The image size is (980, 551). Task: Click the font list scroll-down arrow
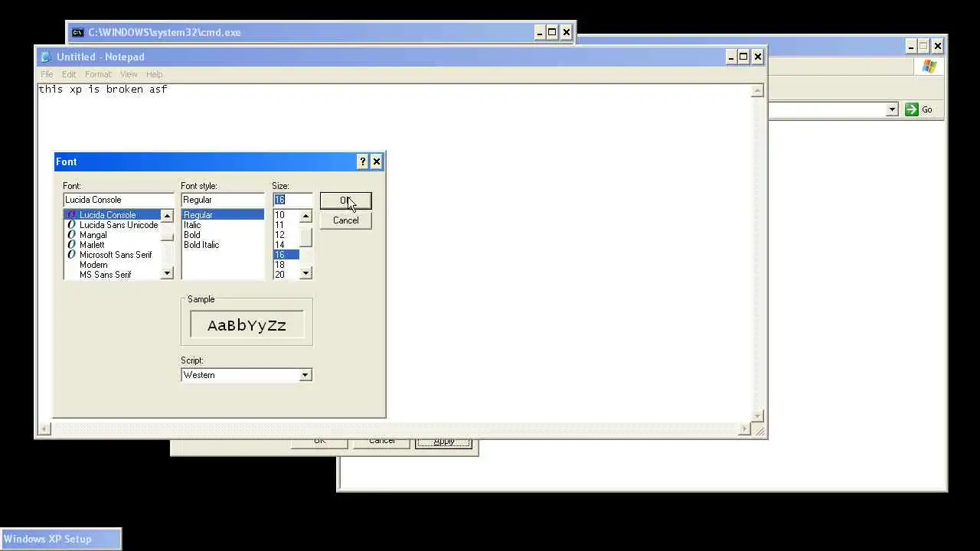coord(167,273)
